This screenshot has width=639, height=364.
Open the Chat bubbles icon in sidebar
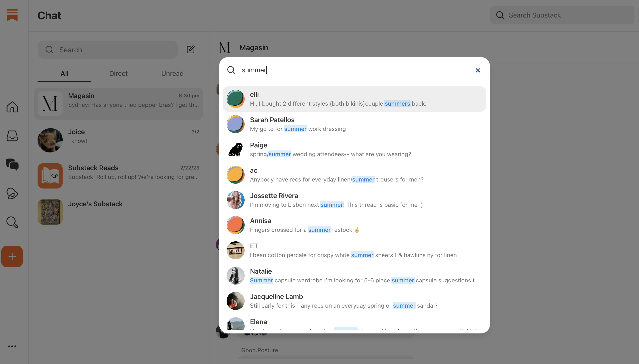coord(12,164)
